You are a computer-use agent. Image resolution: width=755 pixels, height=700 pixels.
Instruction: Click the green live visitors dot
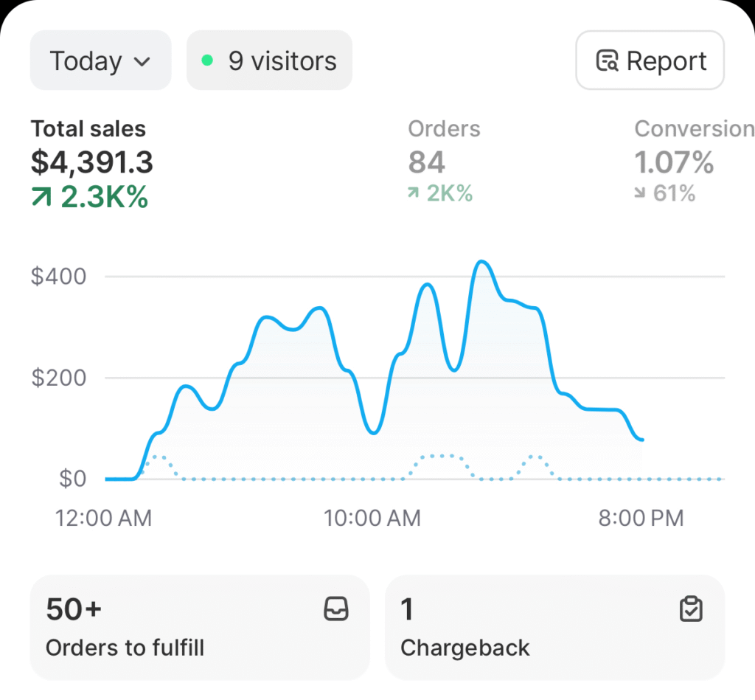click(207, 60)
